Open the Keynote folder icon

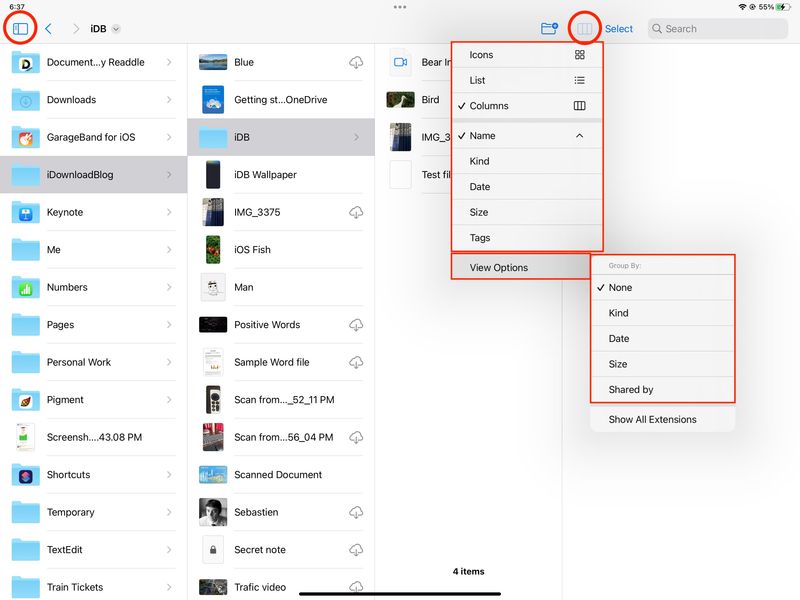coord(26,212)
